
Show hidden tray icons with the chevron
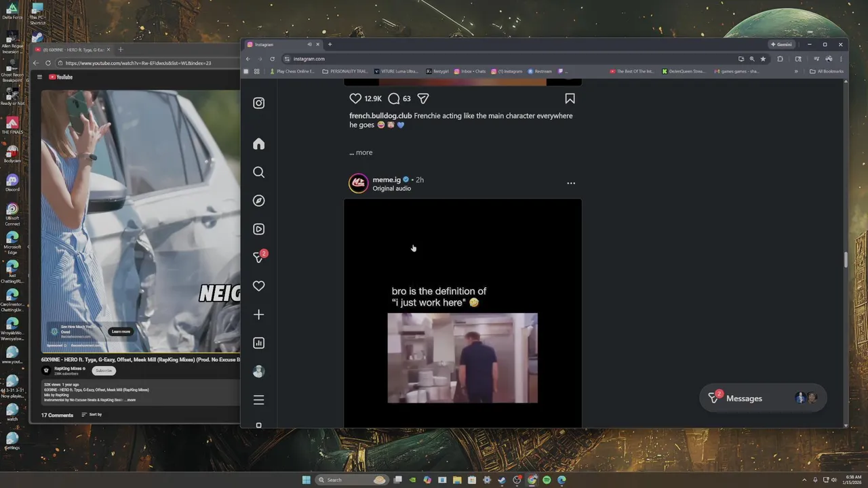(x=805, y=480)
